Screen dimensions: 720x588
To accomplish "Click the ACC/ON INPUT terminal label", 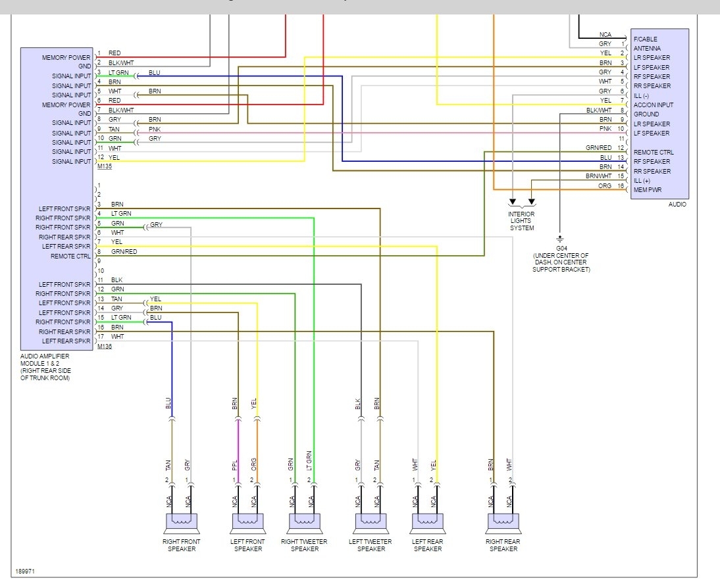I will click(654, 105).
